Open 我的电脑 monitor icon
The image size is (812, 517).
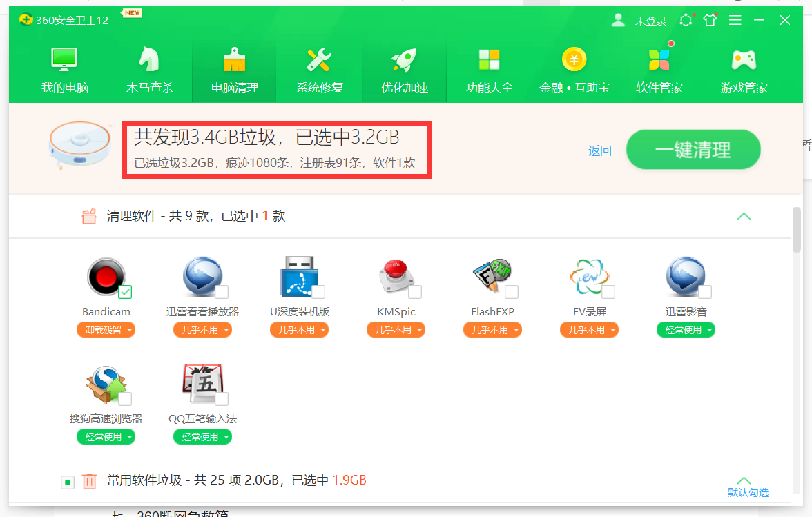(64, 59)
